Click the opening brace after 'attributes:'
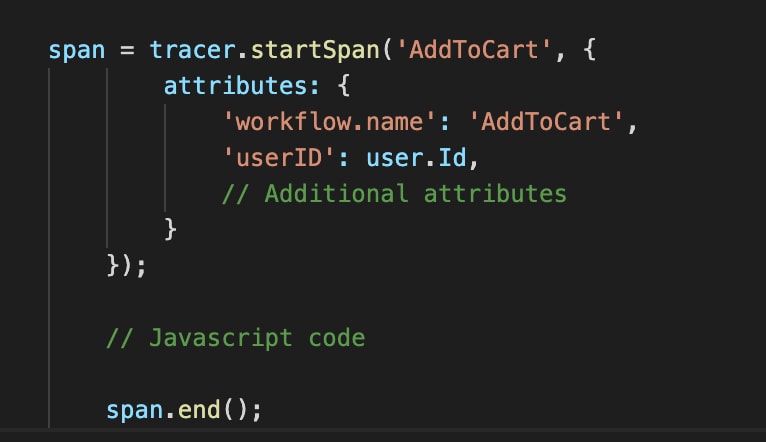This screenshot has width=766, height=442. 343,86
